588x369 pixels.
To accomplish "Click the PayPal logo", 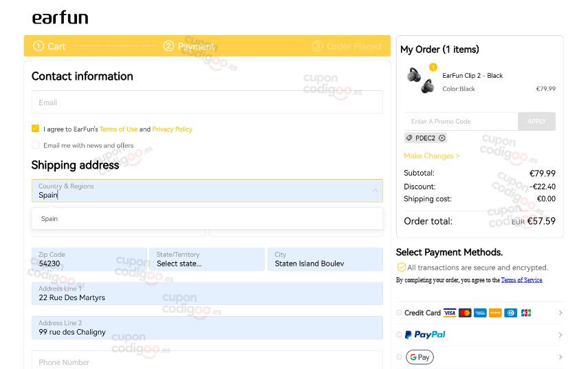I will click(x=425, y=335).
